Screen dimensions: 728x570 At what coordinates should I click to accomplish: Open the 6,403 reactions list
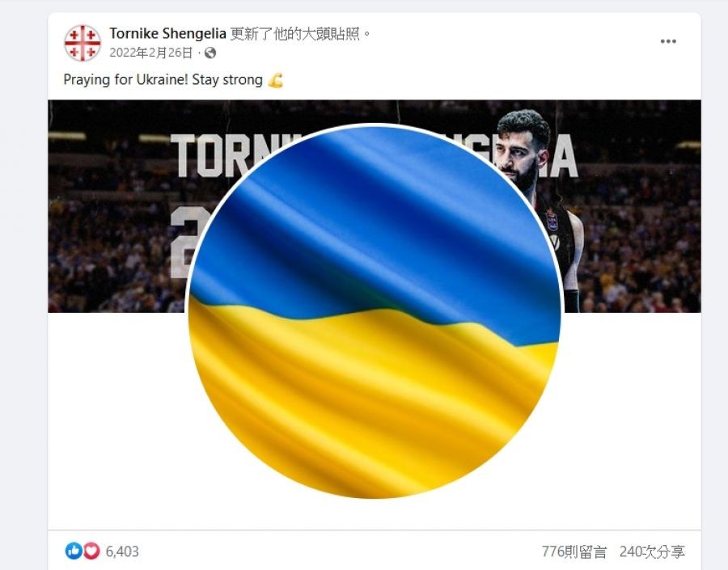click(122, 551)
